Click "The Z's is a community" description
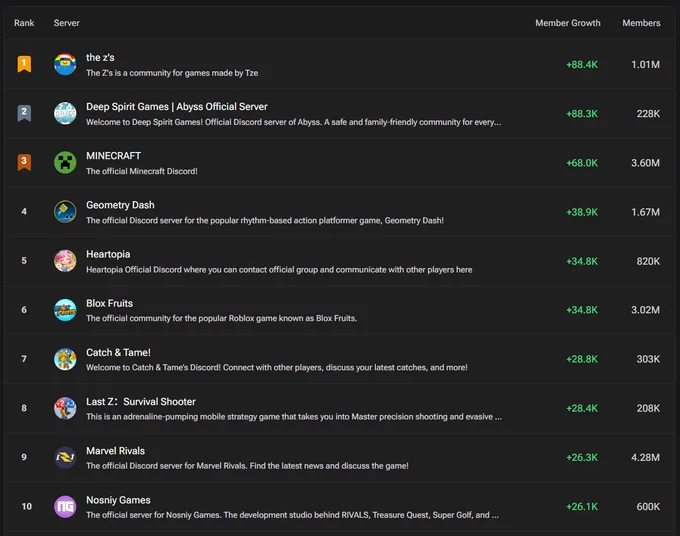 pos(172,73)
